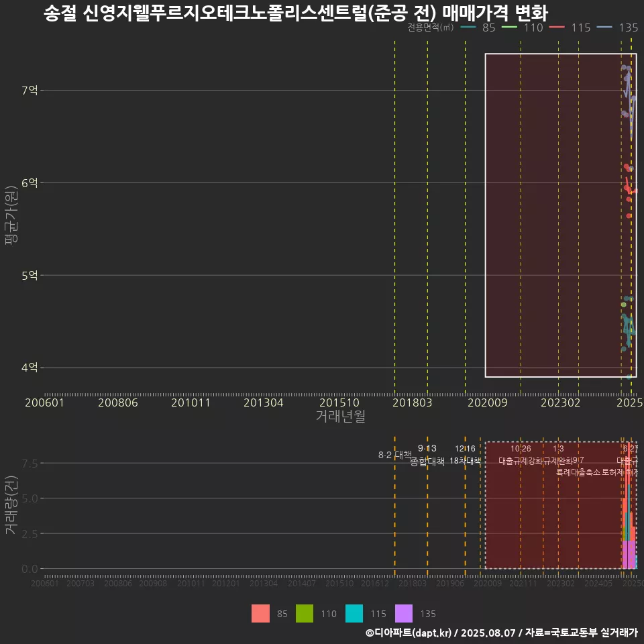
Task: Click the 5억 price axis label
Action: click(x=30, y=275)
